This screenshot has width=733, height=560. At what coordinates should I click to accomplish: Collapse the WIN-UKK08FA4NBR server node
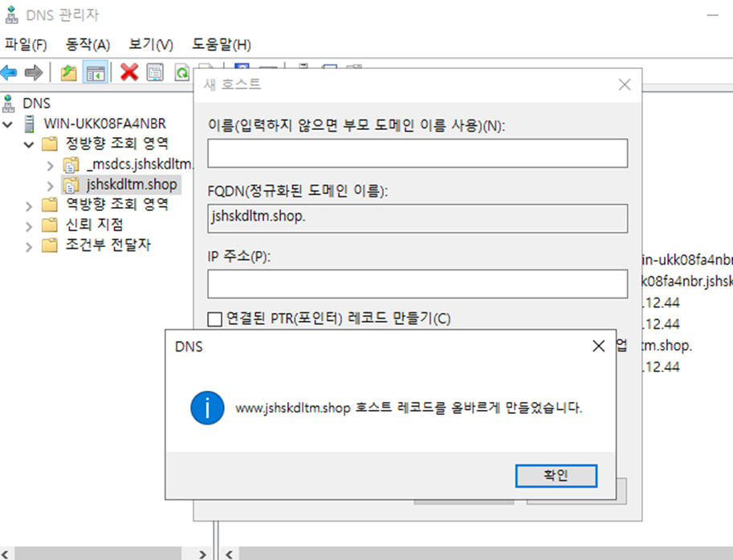[x=9, y=124]
